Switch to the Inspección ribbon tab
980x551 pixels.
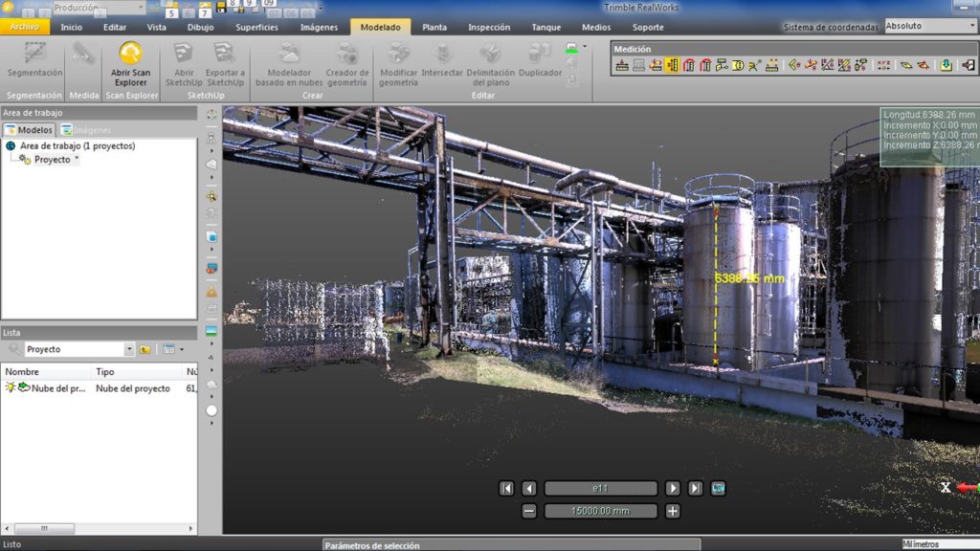(489, 27)
